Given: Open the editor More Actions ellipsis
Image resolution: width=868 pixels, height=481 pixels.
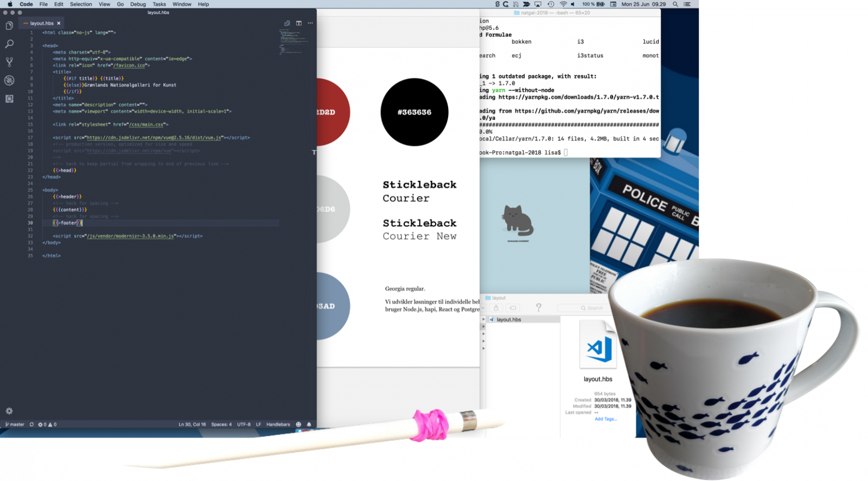Looking at the screenshot, I should [310, 23].
